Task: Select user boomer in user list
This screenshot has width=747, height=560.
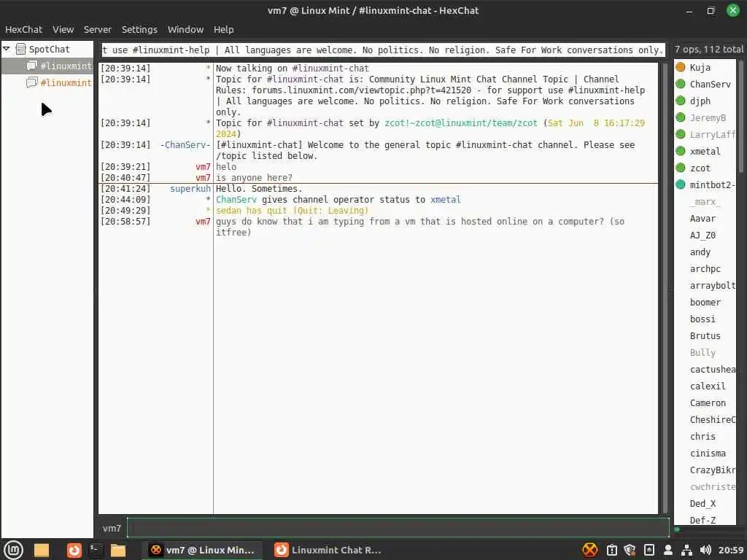Action: (705, 303)
